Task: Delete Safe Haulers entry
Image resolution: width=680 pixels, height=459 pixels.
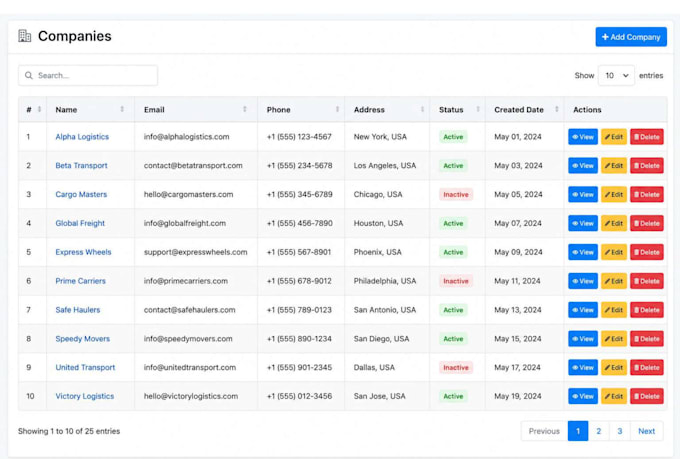Action: [x=647, y=310]
